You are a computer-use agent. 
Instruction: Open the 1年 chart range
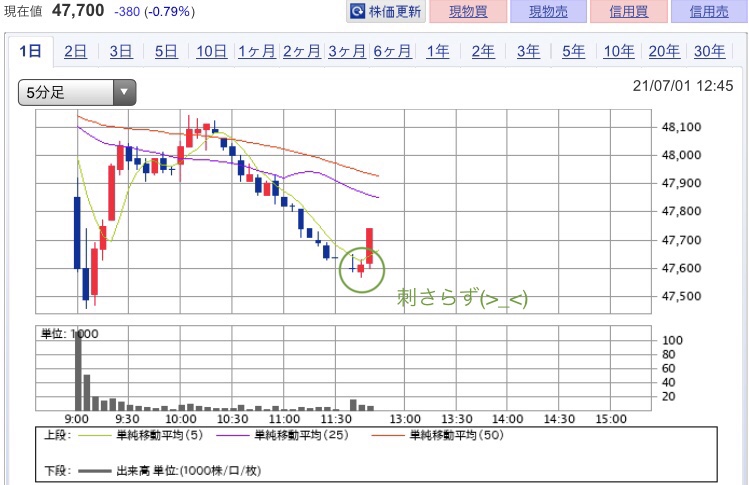[438, 51]
